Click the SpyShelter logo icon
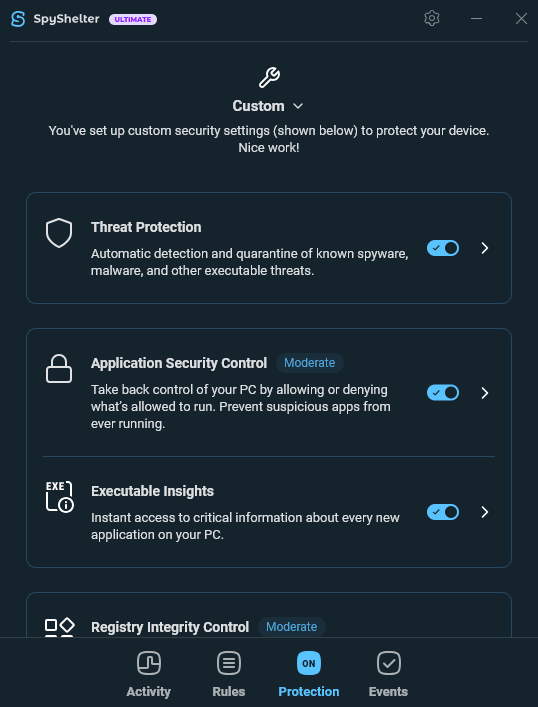 pos(18,19)
